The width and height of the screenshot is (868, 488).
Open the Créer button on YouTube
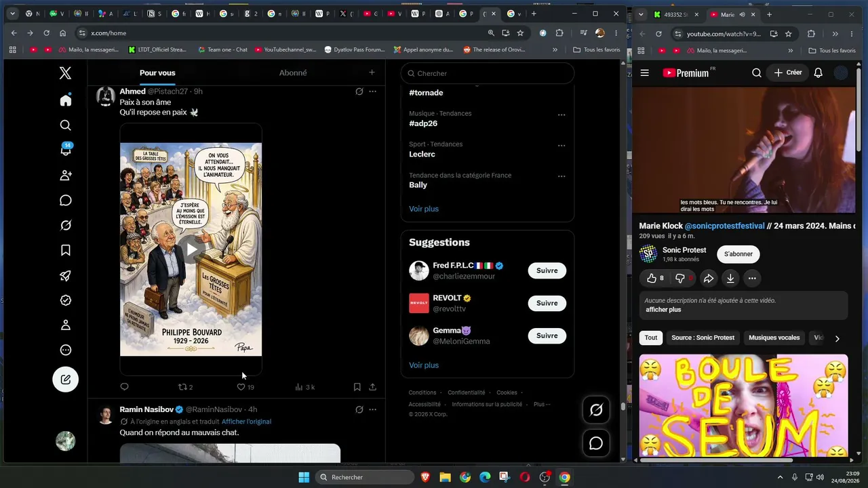788,73
